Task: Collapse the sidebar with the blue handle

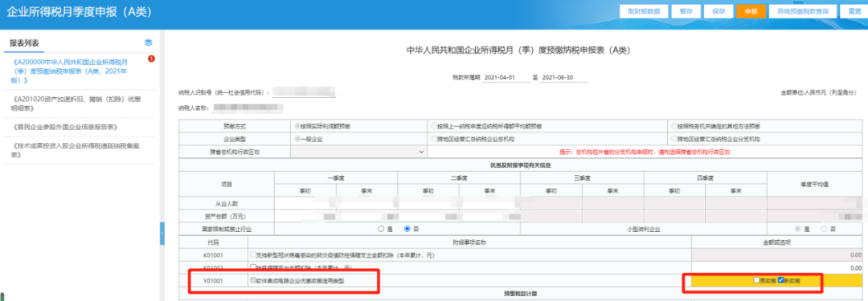Action: (x=162, y=234)
